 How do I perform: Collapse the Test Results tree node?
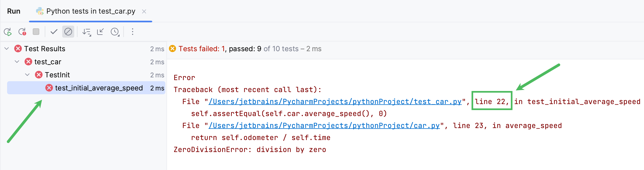coord(6,48)
